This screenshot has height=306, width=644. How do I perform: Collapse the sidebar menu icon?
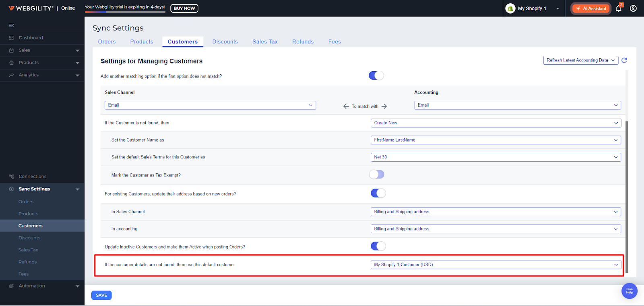pyautogui.click(x=11, y=25)
